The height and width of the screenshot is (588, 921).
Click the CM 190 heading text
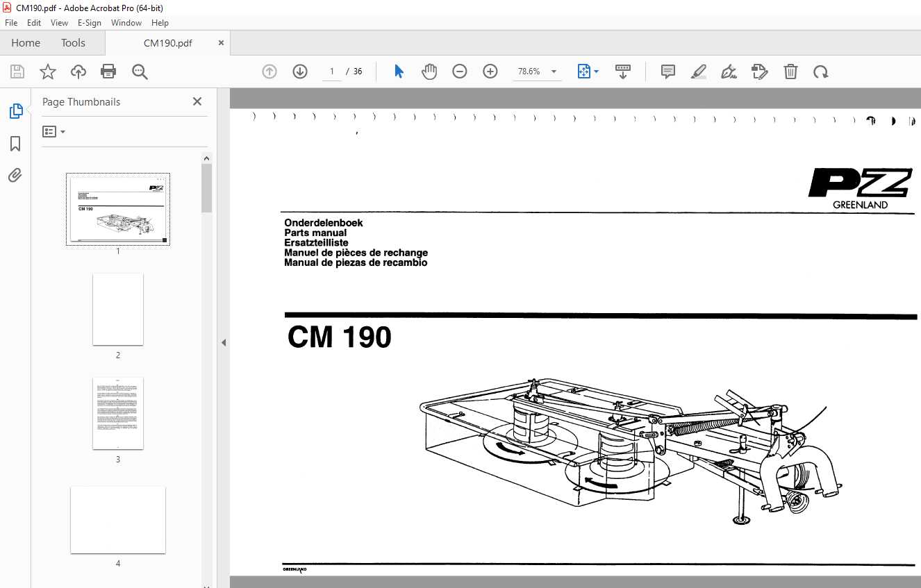pyautogui.click(x=340, y=338)
